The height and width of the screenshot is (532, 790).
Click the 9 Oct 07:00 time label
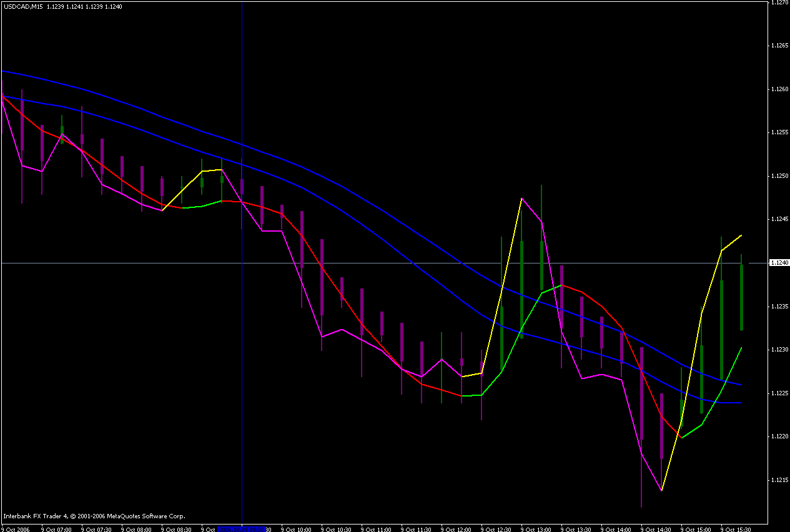click(x=57, y=529)
